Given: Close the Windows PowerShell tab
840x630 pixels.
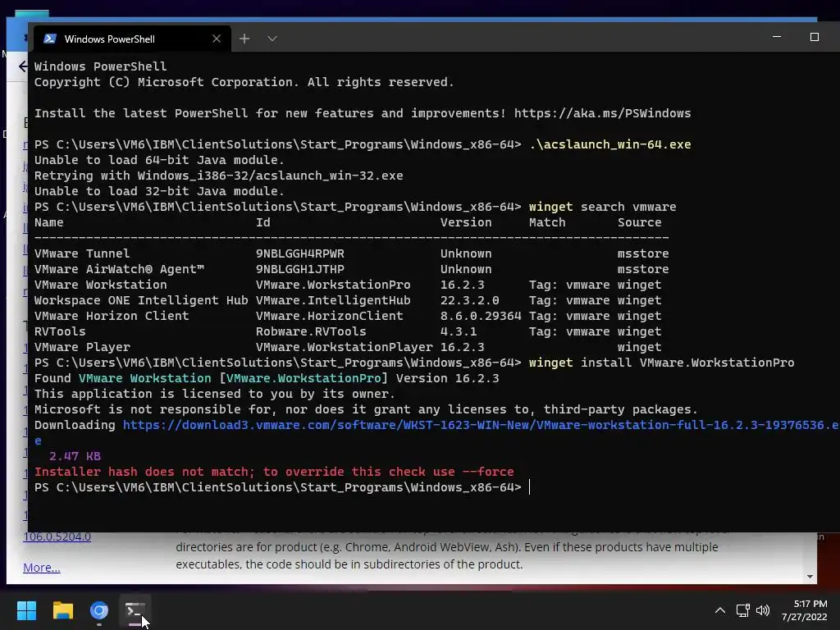Looking at the screenshot, I should click(x=217, y=39).
